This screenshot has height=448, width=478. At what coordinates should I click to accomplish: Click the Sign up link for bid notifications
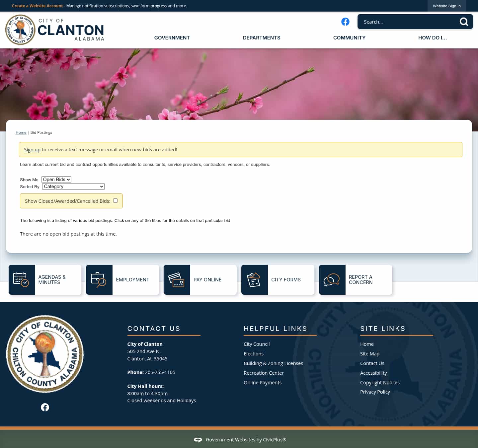(32, 149)
